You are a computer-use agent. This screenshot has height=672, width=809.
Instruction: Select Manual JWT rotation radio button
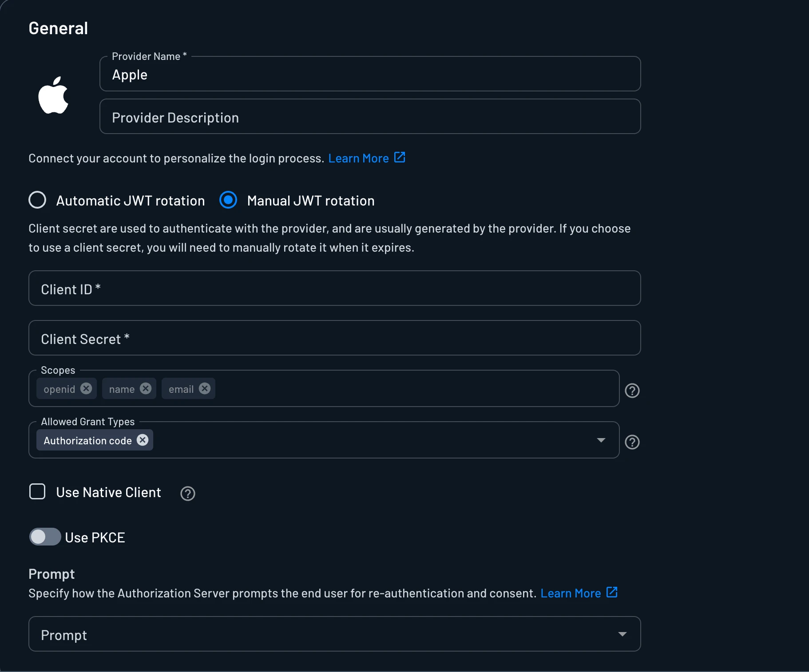[228, 200]
